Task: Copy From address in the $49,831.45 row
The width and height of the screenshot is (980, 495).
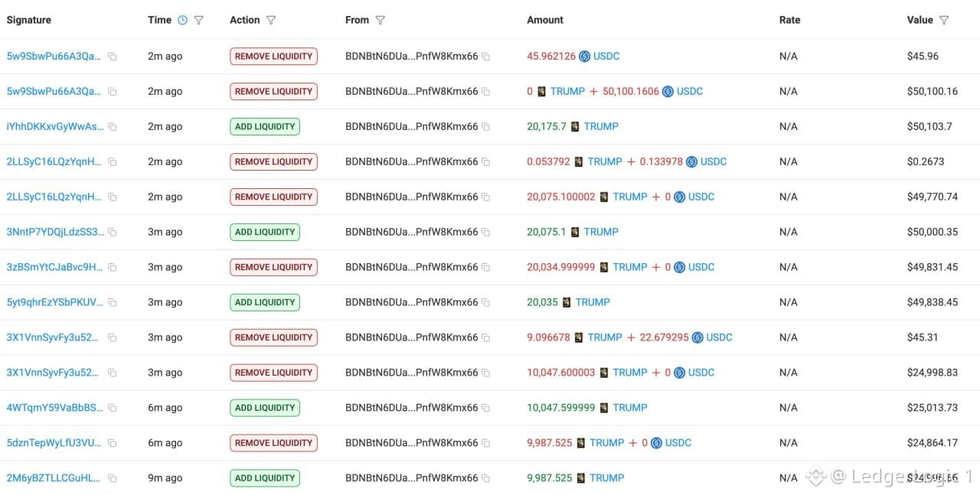Action: click(x=486, y=268)
